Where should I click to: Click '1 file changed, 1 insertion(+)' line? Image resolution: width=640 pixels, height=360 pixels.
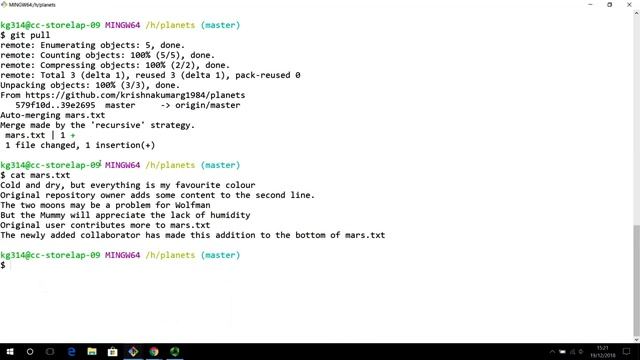(x=80, y=145)
